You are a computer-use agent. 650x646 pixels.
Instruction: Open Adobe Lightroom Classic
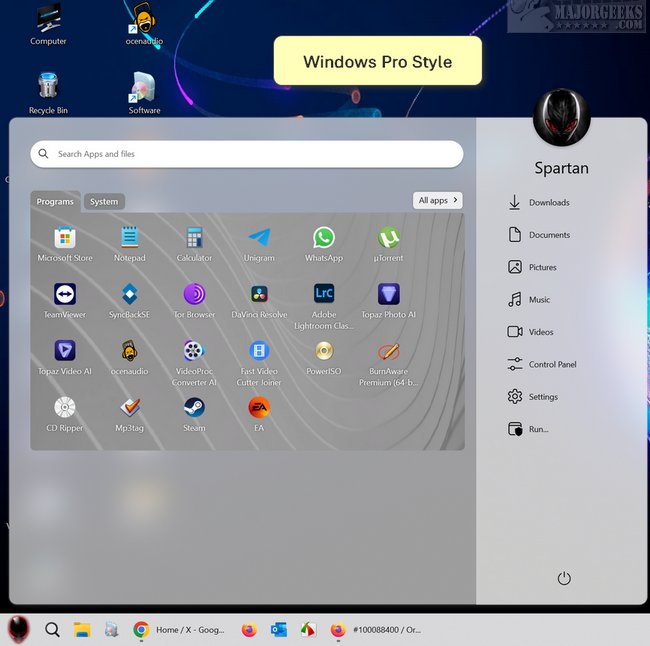coord(324,307)
